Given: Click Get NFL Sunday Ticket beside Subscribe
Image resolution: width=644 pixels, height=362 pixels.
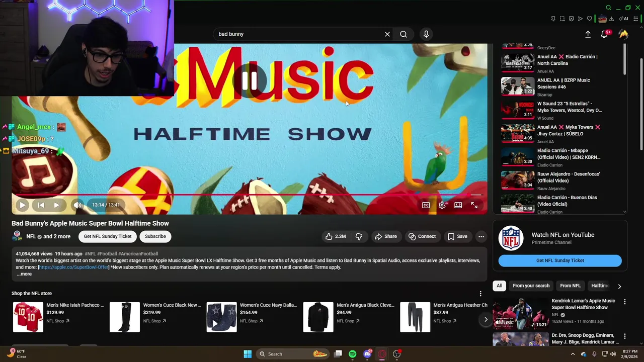Looking at the screenshot, I should point(108,236).
